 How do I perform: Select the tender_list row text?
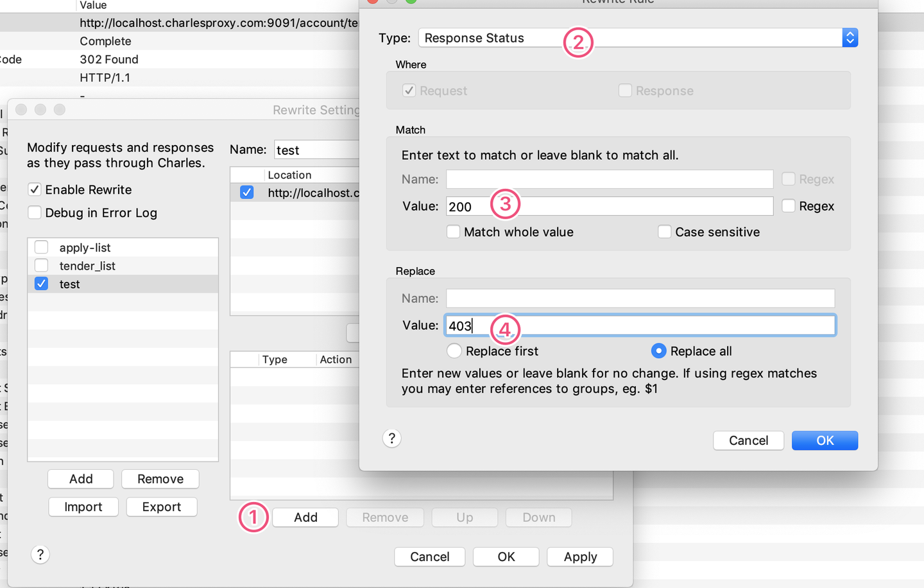tap(87, 266)
